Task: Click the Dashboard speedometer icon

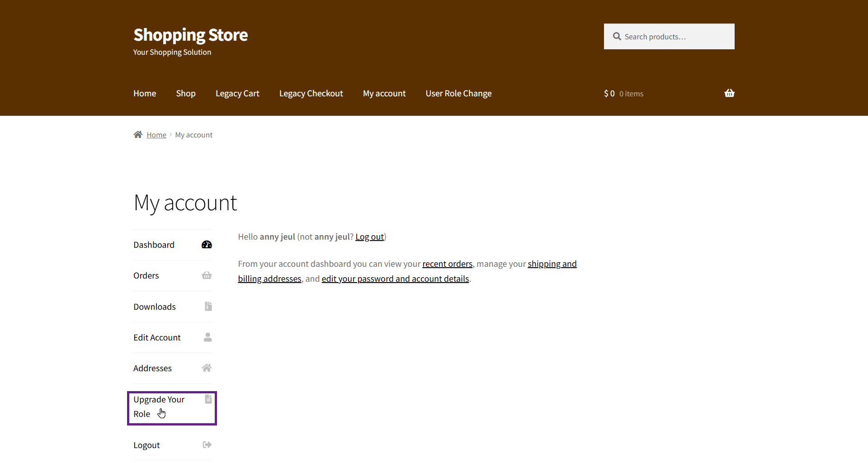Action: 207,245
